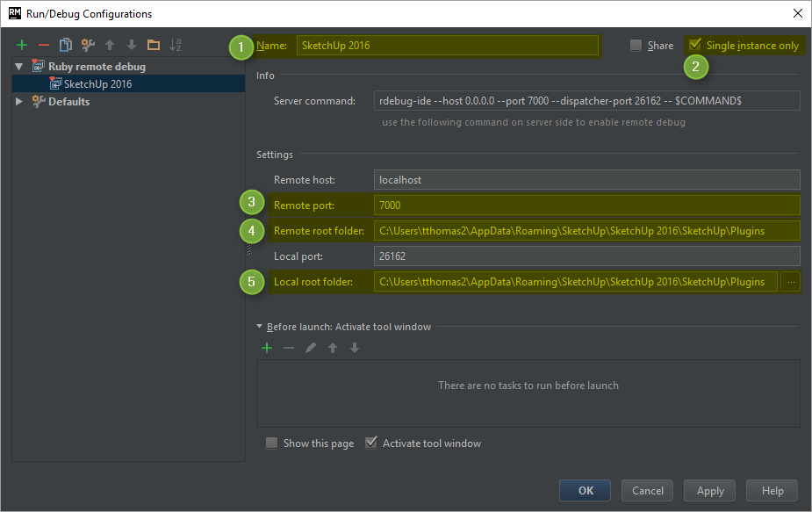
Task: Create a new folder in the configuration list
Action: [x=154, y=45]
